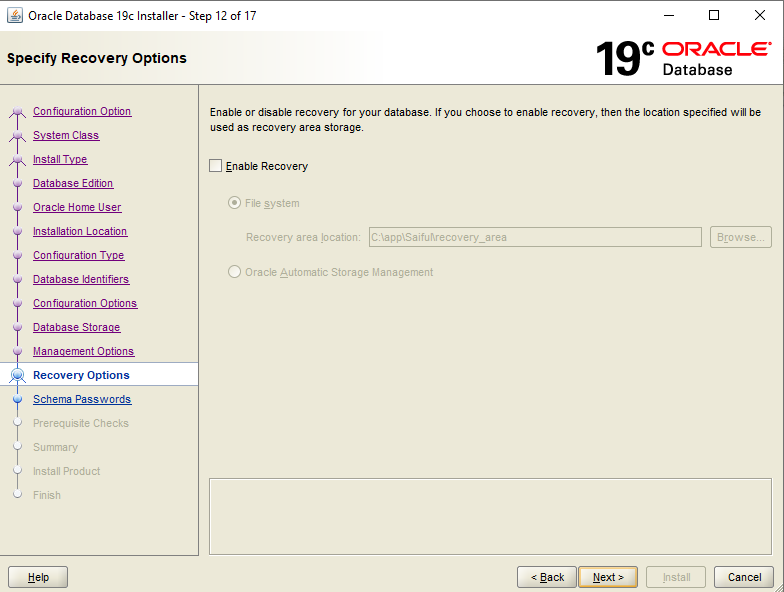Click the Back button

547,577
